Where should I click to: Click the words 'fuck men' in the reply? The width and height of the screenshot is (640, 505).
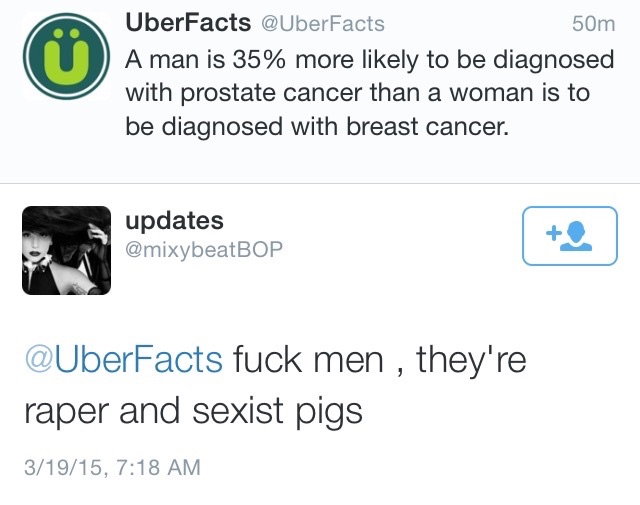point(308,359)
